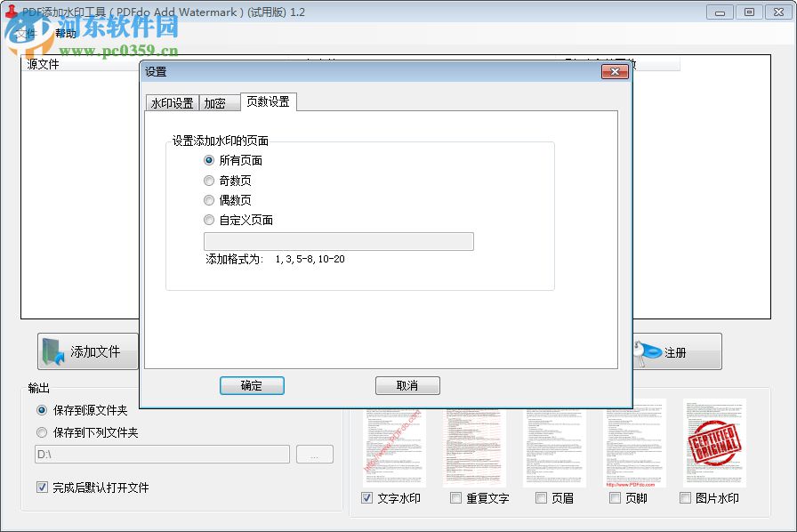797x532 pixels.
Task: Choose the 偶数页 page option
Action: click(207, 200)
